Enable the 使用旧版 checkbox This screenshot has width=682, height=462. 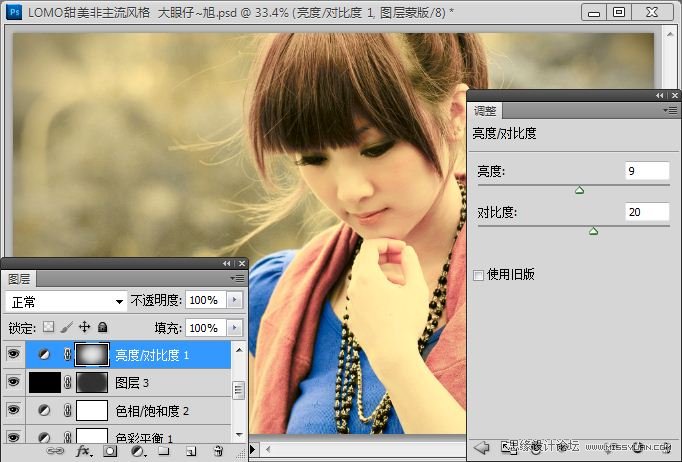click(x=478, y=275)
